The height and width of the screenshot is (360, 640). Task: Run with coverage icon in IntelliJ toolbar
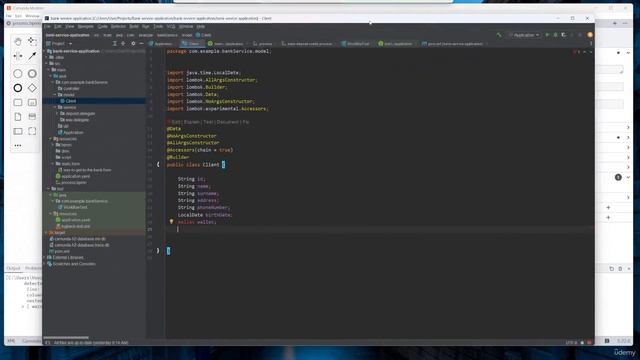pos(564,35)
